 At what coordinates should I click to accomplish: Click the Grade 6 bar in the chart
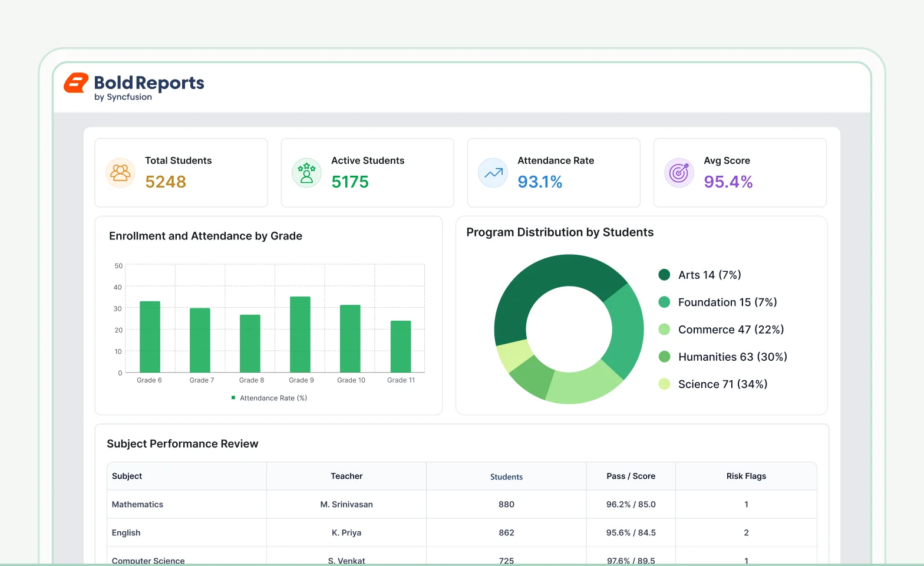click(150, 337)
